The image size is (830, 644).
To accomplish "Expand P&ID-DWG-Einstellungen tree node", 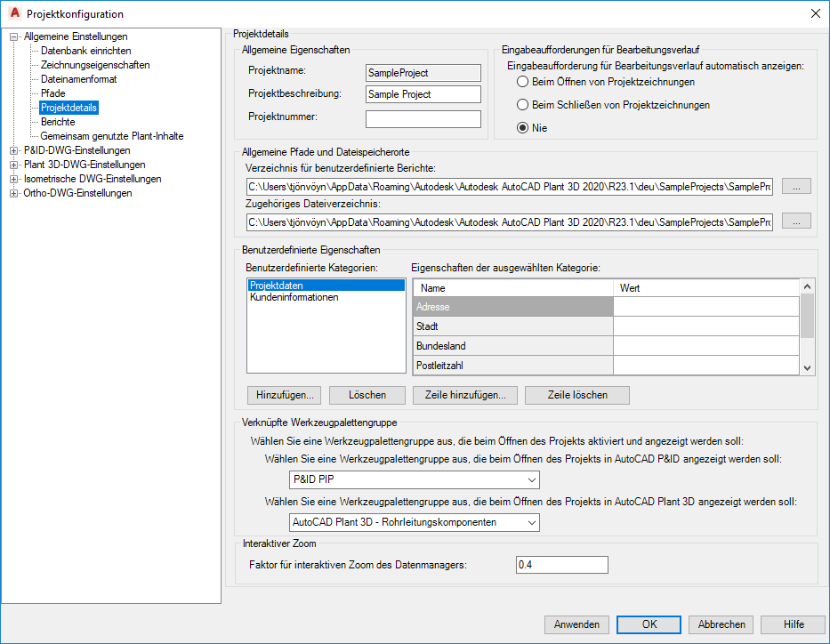I will tap(13, 151).
